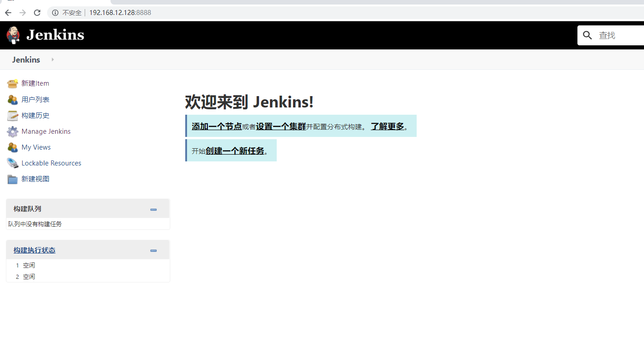The width and height of the screenshot is (644, 350).
Task: Reload the page with refresh icon
Action: pyautogui.click(x=37, y=13)
